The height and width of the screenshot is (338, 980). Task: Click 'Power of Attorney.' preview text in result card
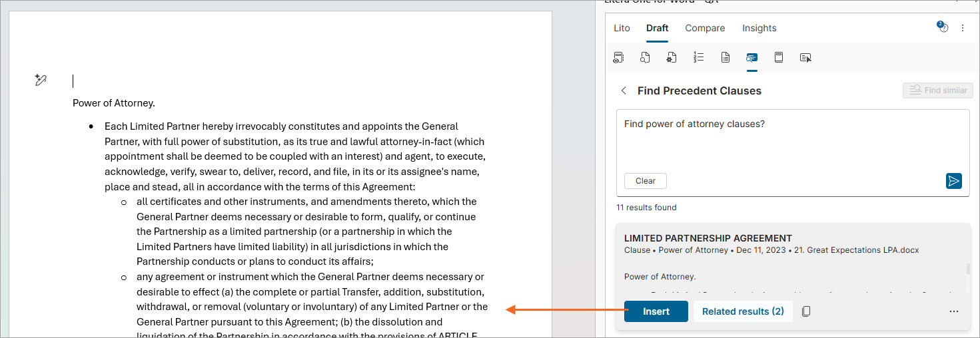660,277
